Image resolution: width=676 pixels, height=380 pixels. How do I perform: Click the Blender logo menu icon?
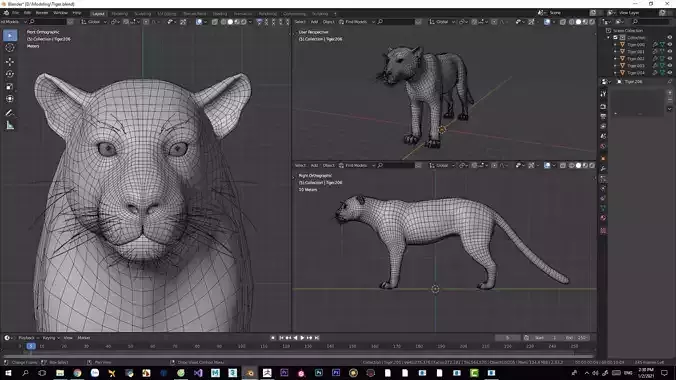click(x=6, y=13)
